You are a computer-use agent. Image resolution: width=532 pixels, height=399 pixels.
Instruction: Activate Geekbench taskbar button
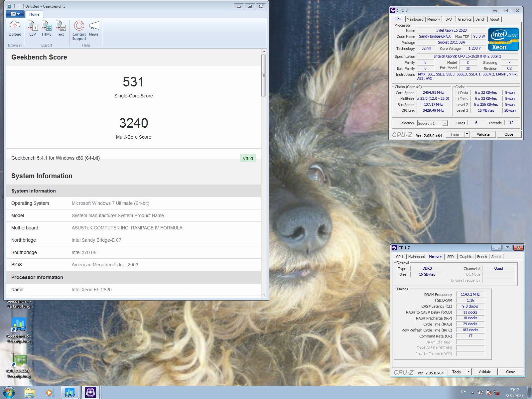coord(70,393)
